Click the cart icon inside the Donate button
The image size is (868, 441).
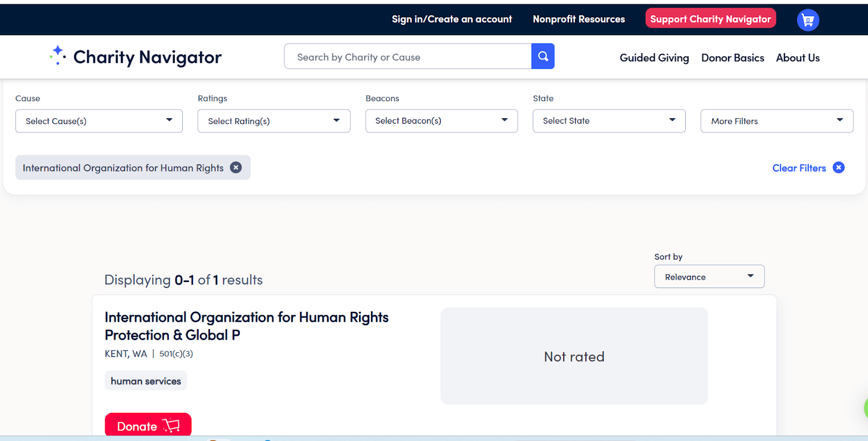pyautogui.click(x=170, y=426)
